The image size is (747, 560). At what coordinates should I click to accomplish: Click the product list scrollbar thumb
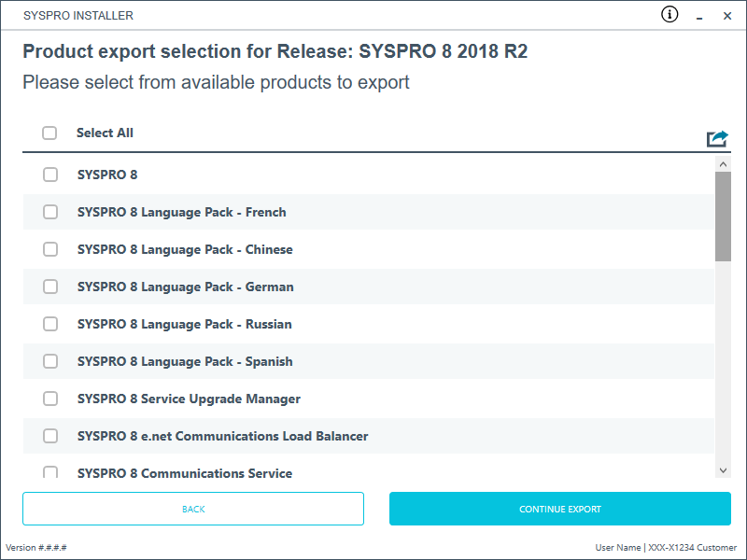pyautogui.click(x=723, y=217)
